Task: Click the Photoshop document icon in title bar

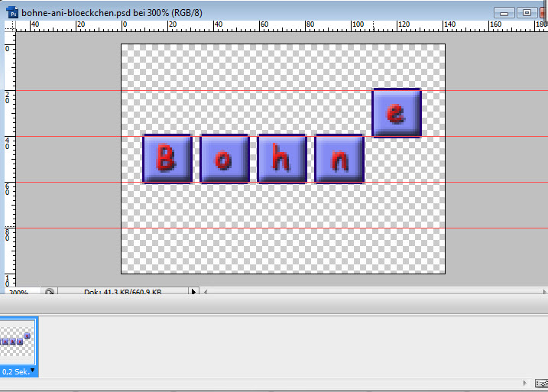Action: (13, 13)
